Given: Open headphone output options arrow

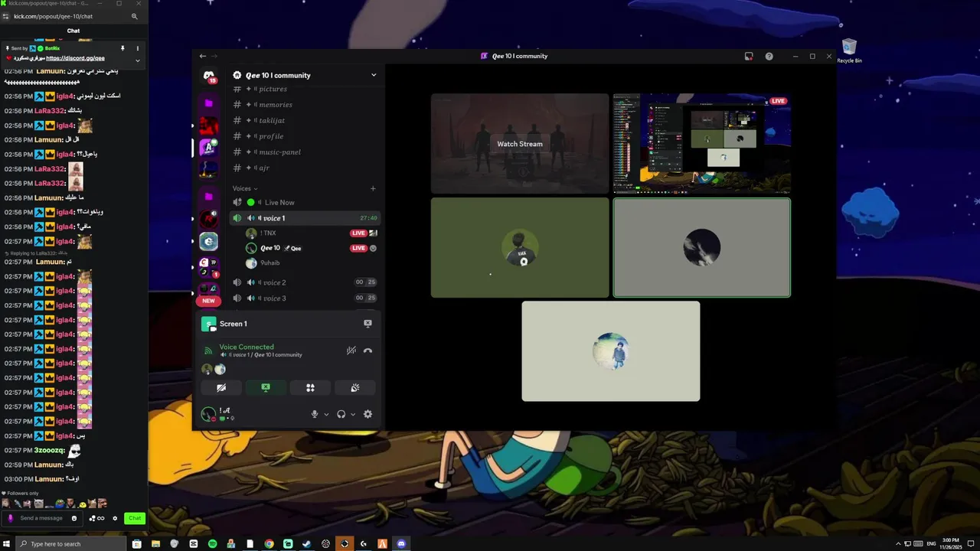Looking at the screenshot, I should point(352,414).
